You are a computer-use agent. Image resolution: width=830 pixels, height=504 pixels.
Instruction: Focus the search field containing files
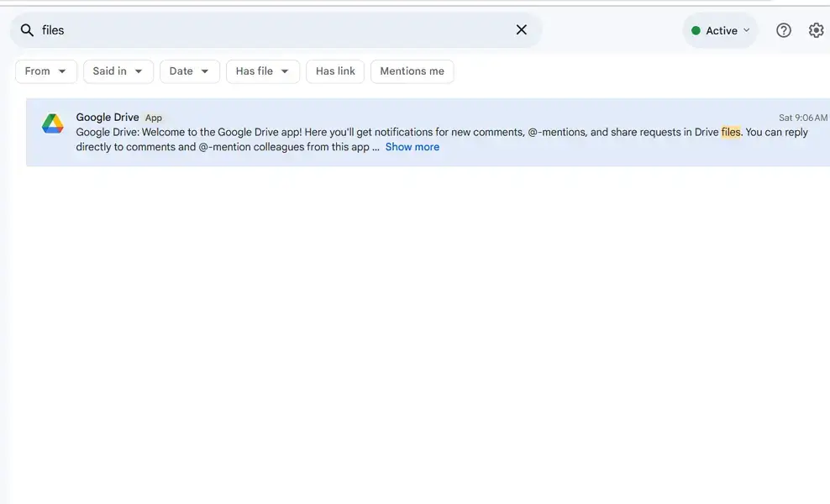click(276, 30)
